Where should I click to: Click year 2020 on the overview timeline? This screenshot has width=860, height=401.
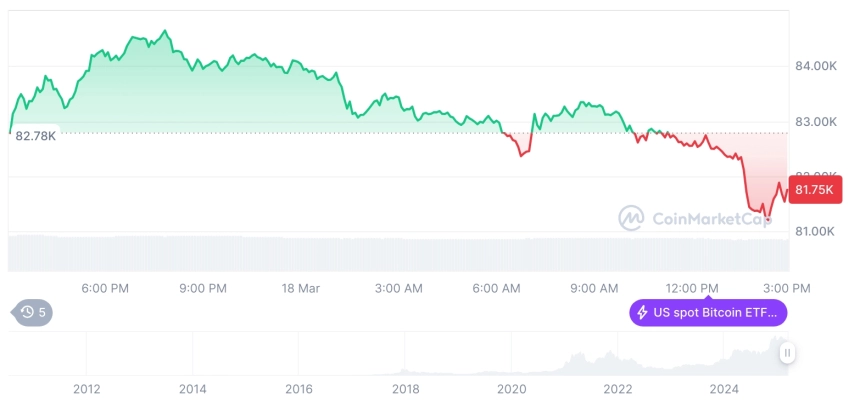[511, 389]
